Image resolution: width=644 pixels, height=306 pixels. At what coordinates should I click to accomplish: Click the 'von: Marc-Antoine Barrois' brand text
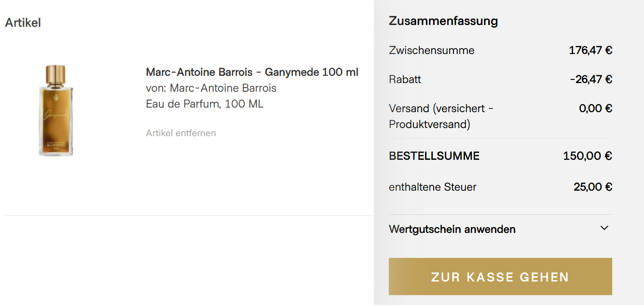[x=211, y=88]
